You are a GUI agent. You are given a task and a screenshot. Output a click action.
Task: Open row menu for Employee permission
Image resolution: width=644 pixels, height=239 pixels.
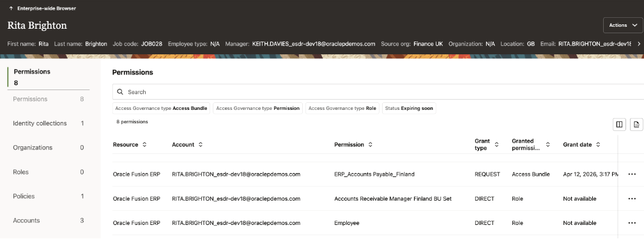click(x=632, y=223)
